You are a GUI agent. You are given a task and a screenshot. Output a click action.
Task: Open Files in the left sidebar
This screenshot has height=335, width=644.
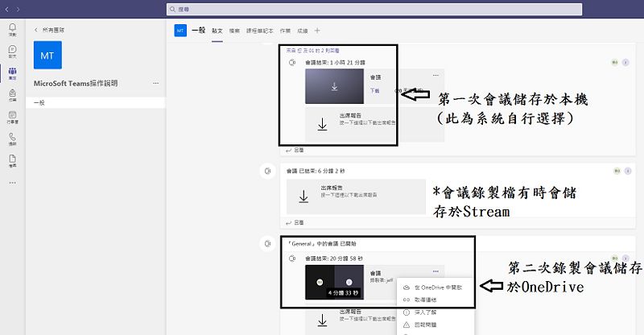[13, 161]
